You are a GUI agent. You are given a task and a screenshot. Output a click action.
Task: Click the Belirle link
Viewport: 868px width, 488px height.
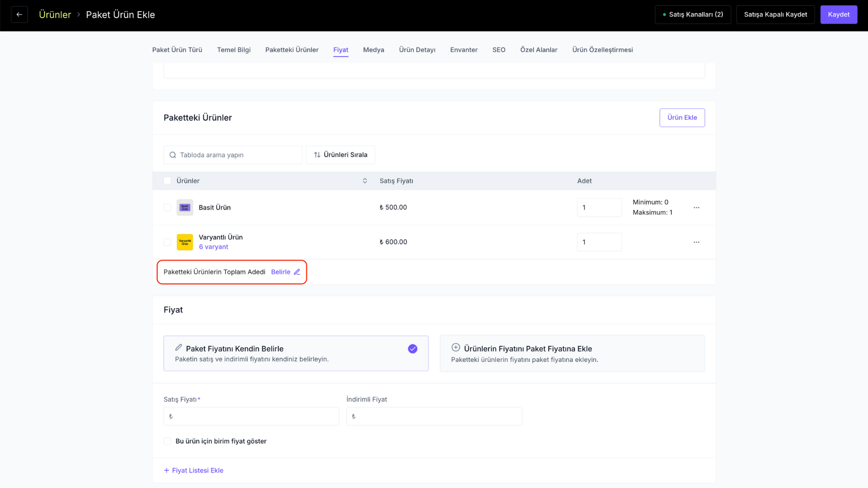click(x=281, y=272)
